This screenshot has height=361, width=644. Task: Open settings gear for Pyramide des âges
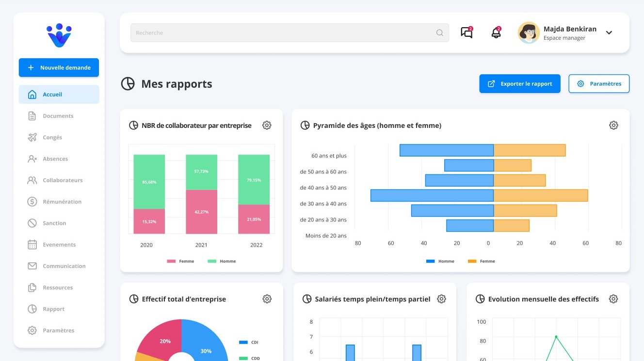tap(613, 125)
